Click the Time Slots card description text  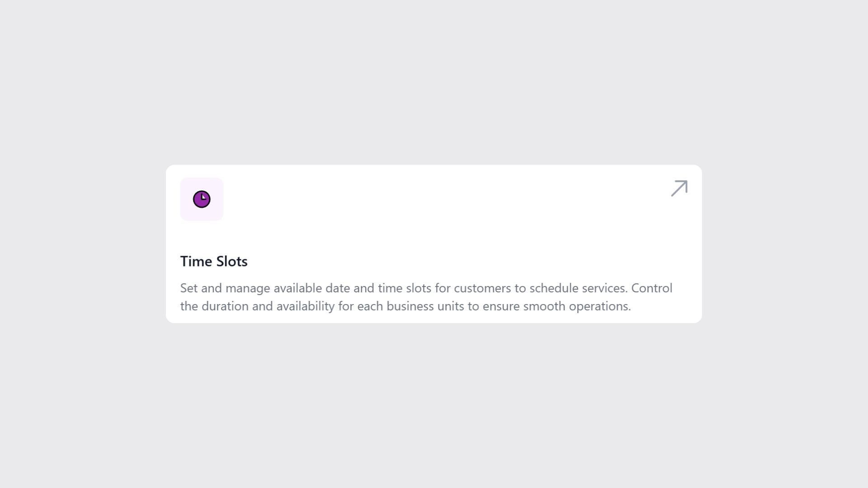(x=425, y=297)
